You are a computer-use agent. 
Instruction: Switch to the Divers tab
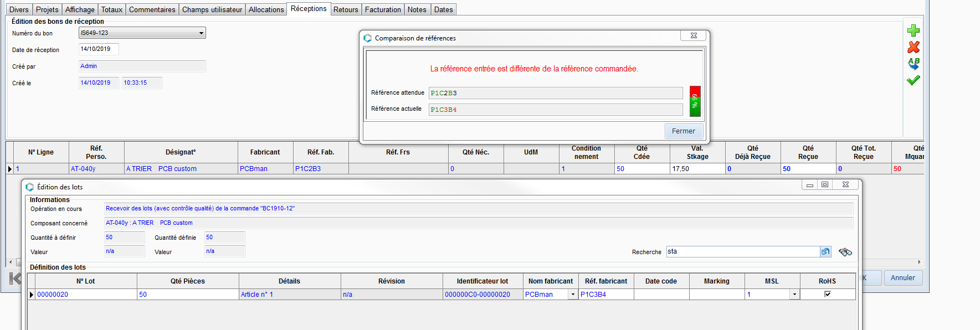(19, 9)
